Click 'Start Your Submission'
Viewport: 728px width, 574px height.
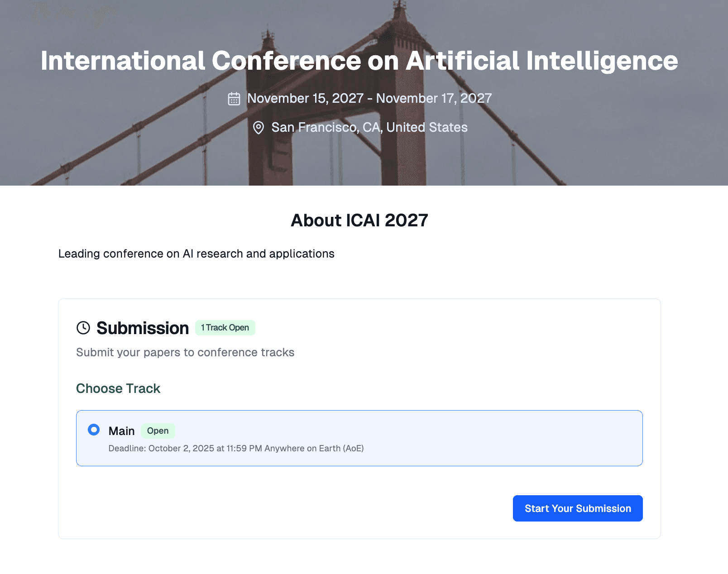coord(577,508)
